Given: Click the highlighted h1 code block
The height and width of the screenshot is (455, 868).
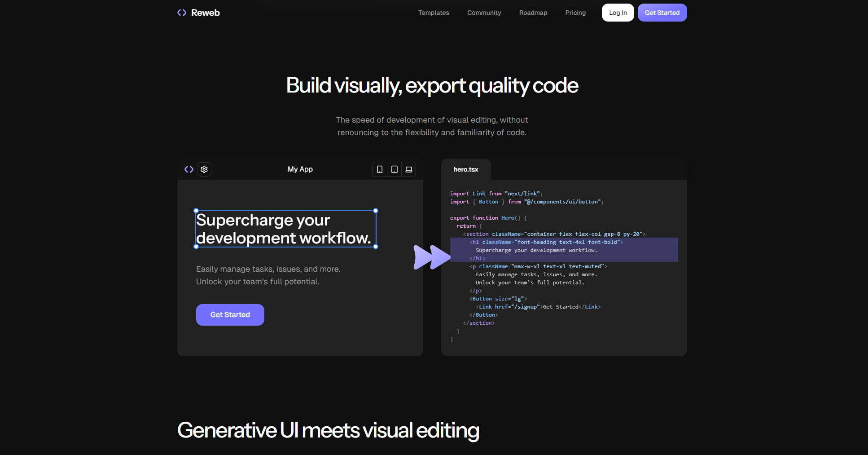Looking at the screenshot, I should [564, 250].
